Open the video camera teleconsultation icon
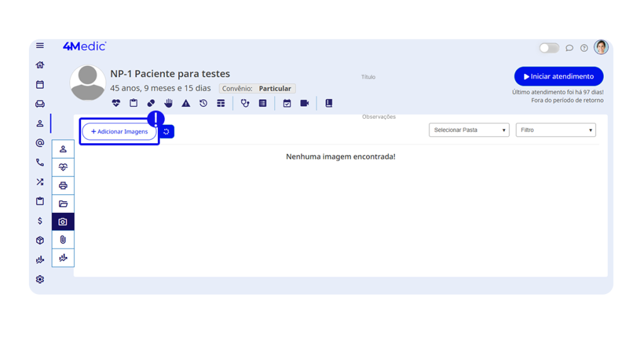 coord(304,104)
